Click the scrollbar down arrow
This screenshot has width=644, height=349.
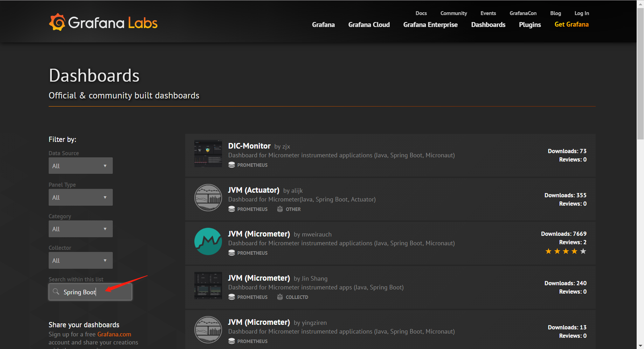(640, 345)
